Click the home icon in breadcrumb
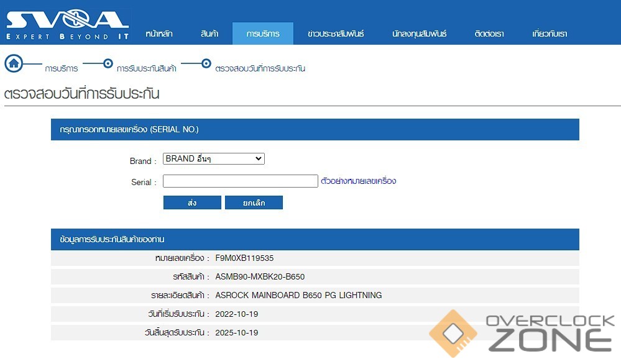This screenshot has height=364, width=621. (14, 63)
